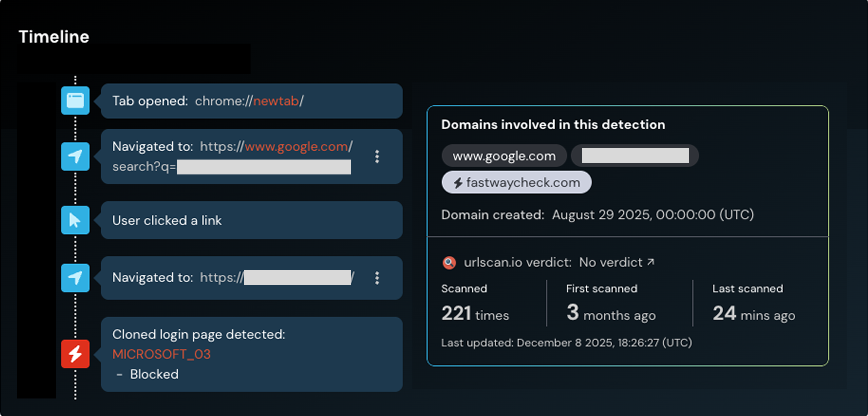Click the tab opened browser icon

coord(75,101)
